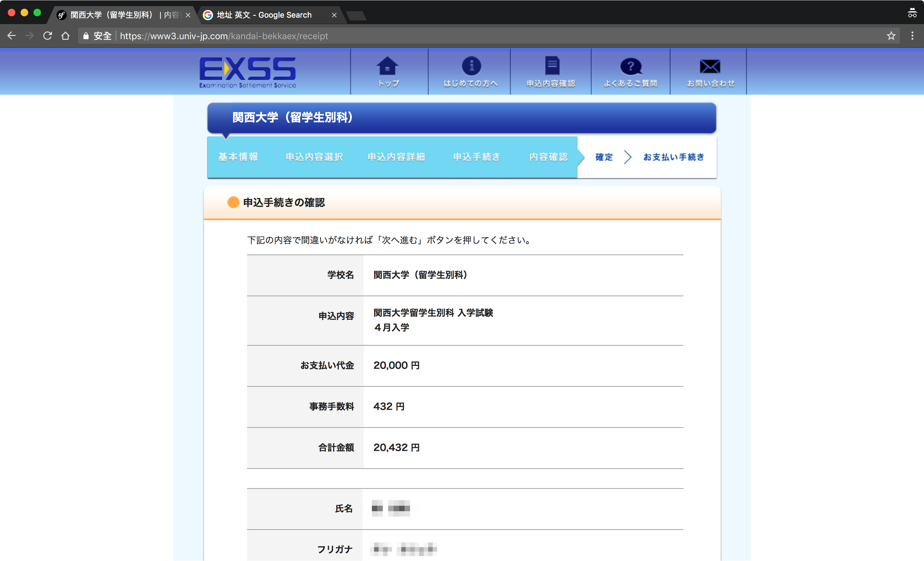
Task: Reload the page
Action: click(x=47, y=36)
